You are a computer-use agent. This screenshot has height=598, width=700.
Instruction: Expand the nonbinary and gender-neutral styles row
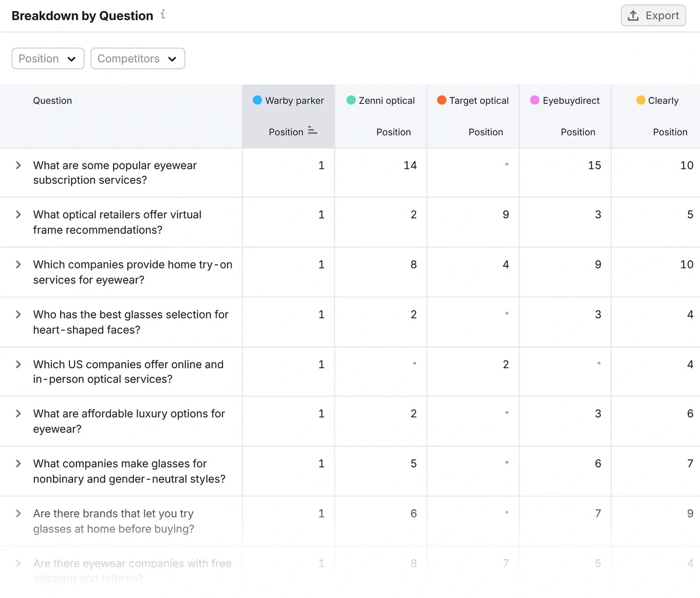[x=19, y=464]
